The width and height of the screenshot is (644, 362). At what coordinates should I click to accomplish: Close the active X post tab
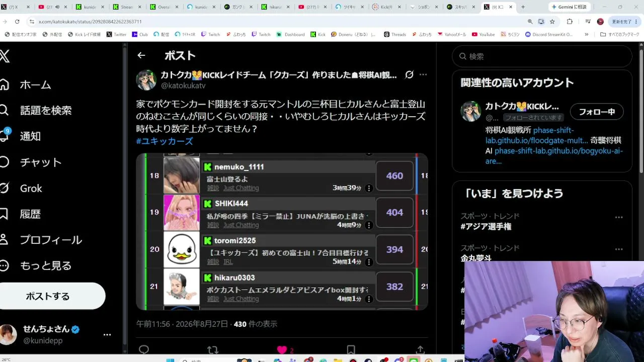(x=511, y=7)
